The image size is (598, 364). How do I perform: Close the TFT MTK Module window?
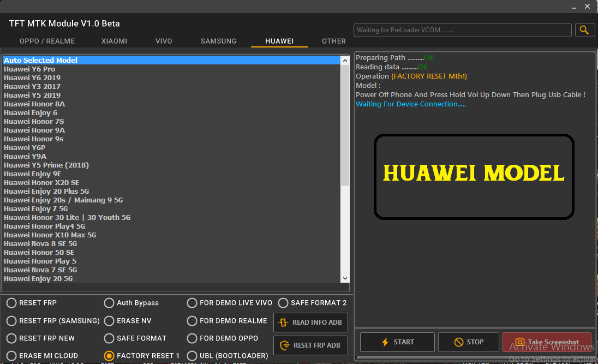[587, 7]
